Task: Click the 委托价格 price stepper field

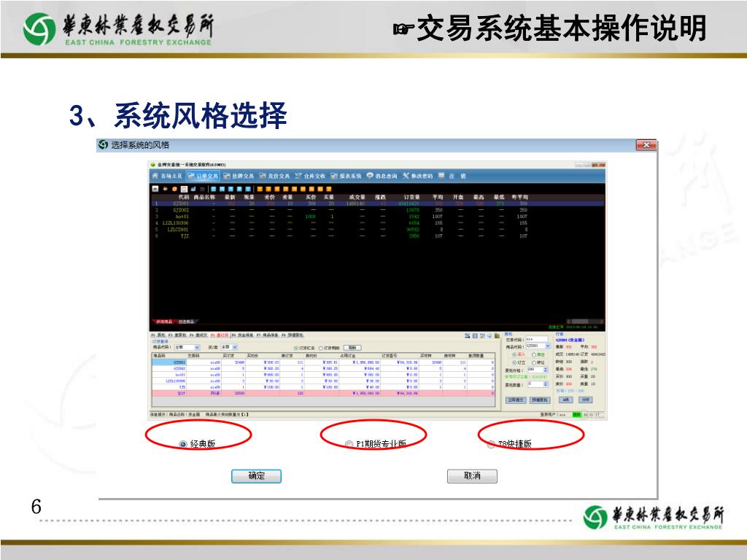Action: [x=537, y=370]
